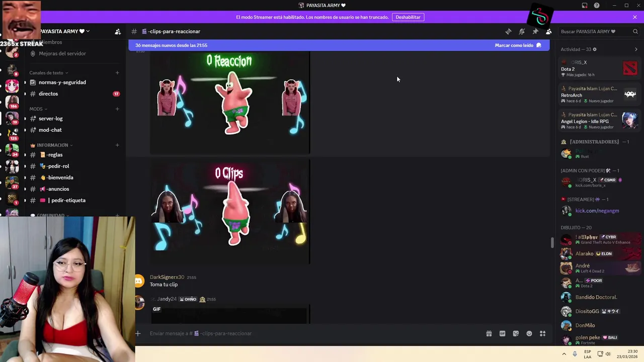
Task: Open pinned messages pin icon
Action: tap(535, 31)
